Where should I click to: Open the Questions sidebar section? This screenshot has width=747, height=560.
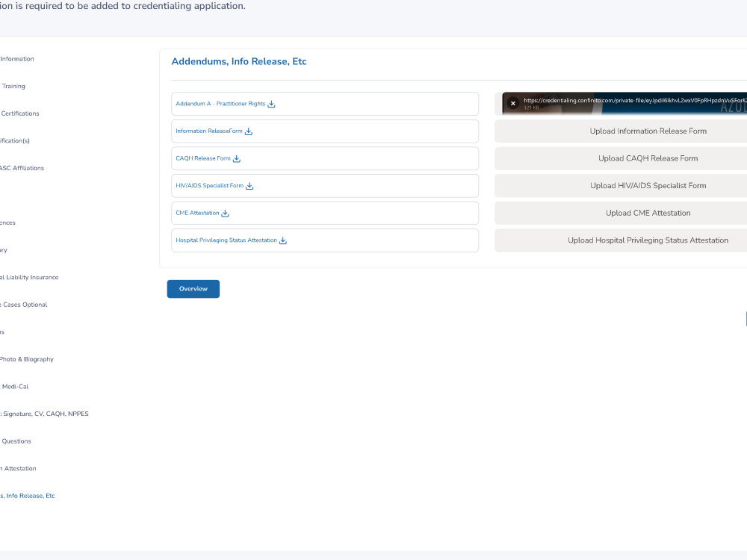[16, 441]
